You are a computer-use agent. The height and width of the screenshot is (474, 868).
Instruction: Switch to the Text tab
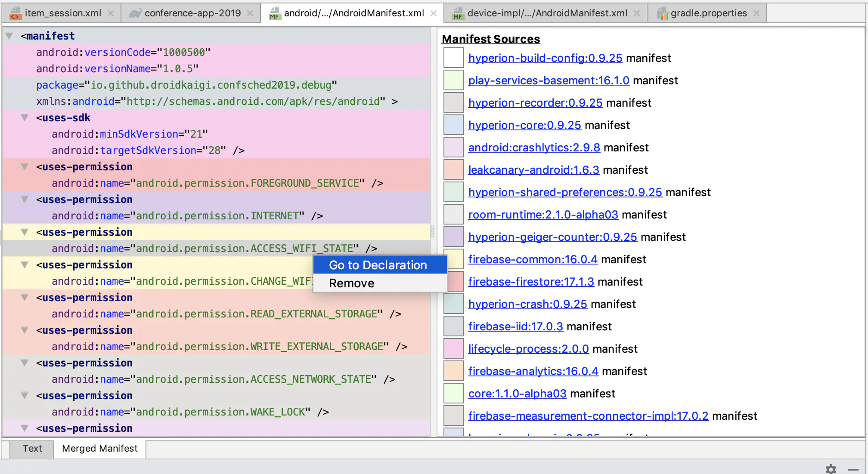point(32,448)
